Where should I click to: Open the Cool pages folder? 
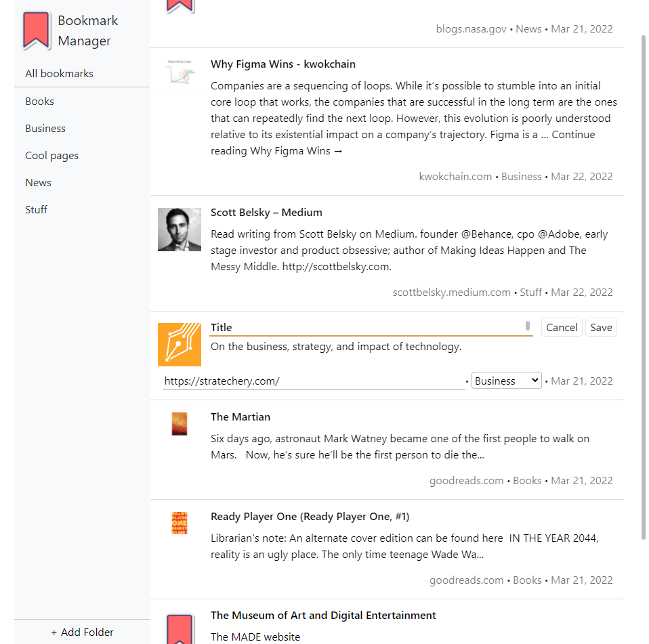tap(51, 155)
